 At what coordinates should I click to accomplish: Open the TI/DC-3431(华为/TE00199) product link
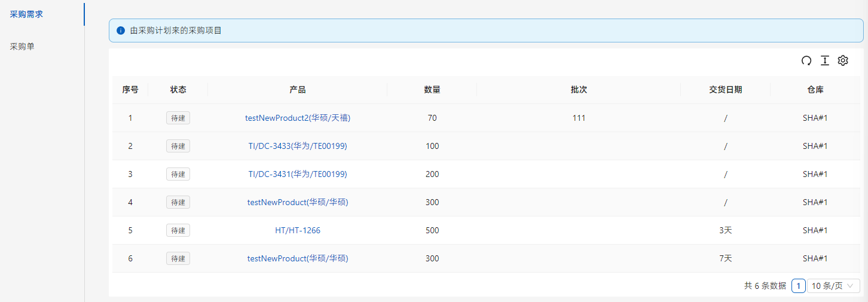coord(298,174)
